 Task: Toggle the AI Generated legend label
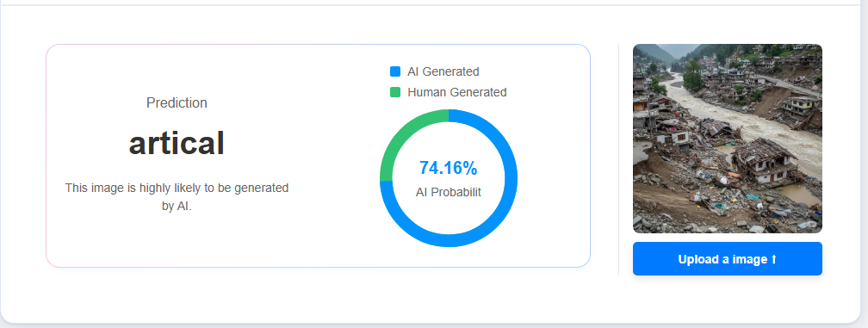coord(443,71)
